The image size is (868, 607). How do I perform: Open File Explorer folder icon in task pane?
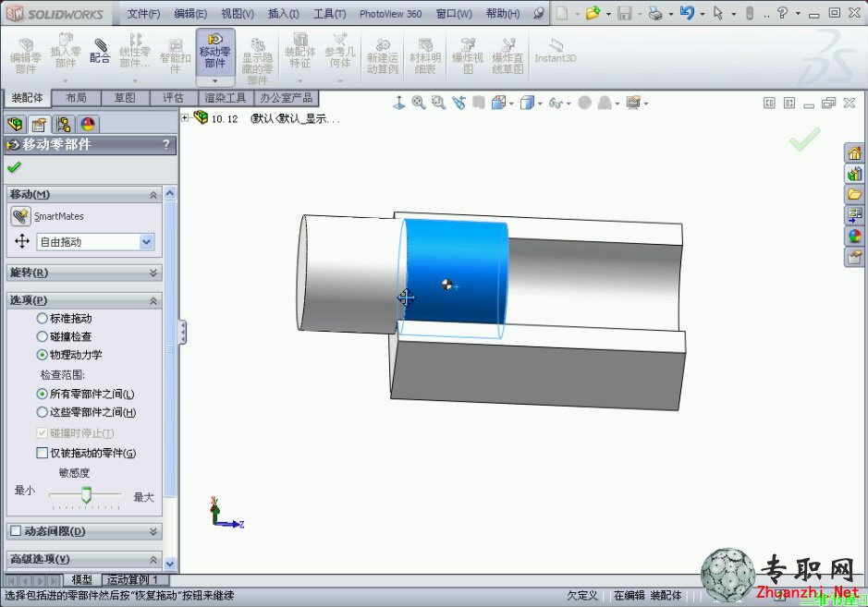click(x=854, y=194)
